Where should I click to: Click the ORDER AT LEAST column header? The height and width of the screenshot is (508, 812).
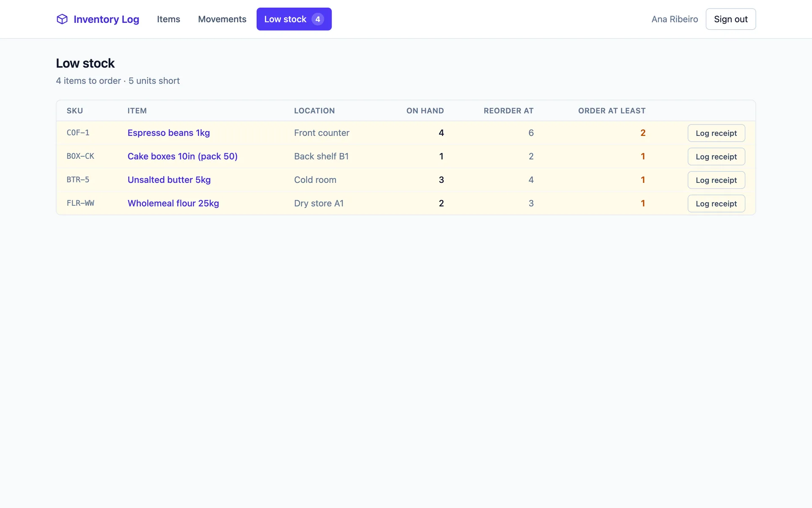tap(612, 111)
